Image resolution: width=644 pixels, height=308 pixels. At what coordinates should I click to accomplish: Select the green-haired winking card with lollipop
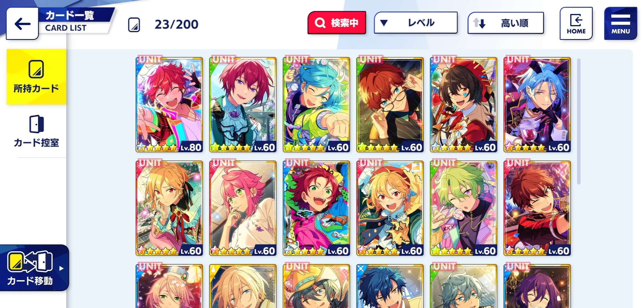pos(463,208)
